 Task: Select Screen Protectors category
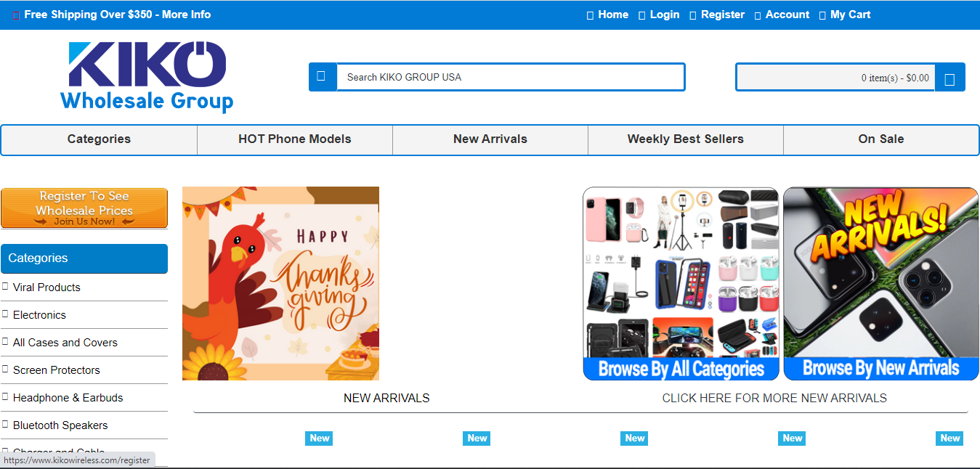(57, 370)
